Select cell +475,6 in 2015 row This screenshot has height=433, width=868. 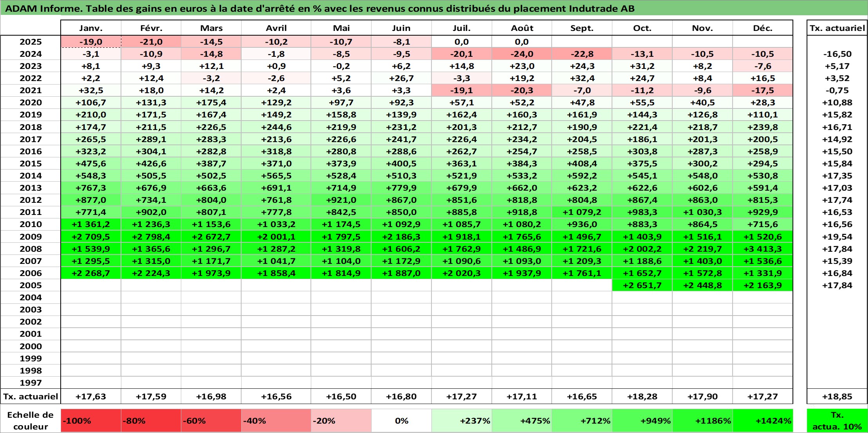coord(91,164)
